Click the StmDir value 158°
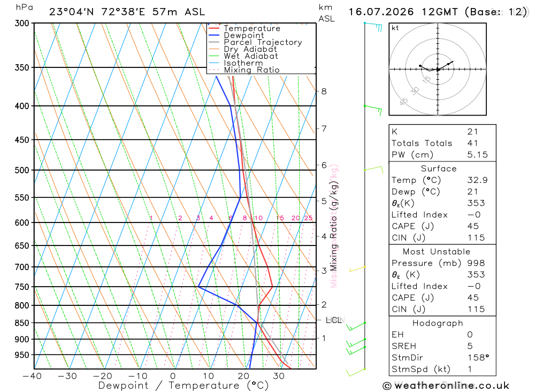 (x=478, y=358)
